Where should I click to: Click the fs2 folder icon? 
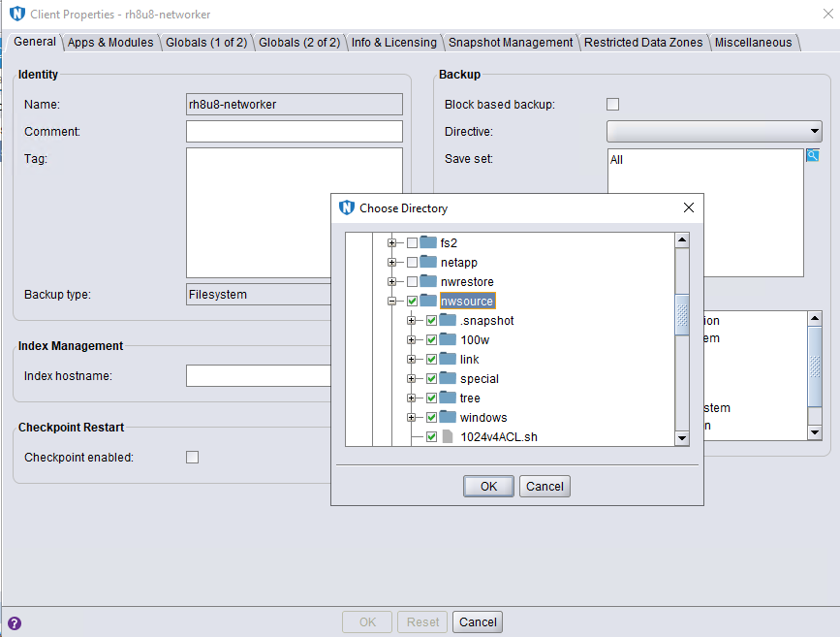coord(428,242)
